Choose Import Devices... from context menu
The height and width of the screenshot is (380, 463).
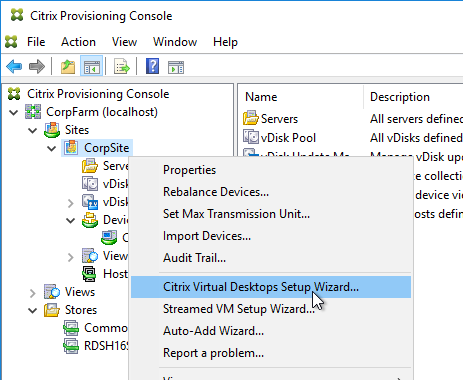tap(271, 236)
